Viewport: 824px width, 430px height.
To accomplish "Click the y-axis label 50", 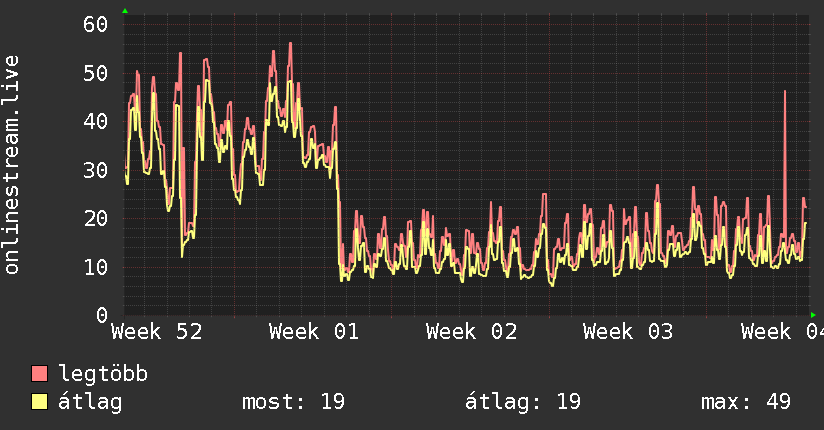I will pos(96,73).
